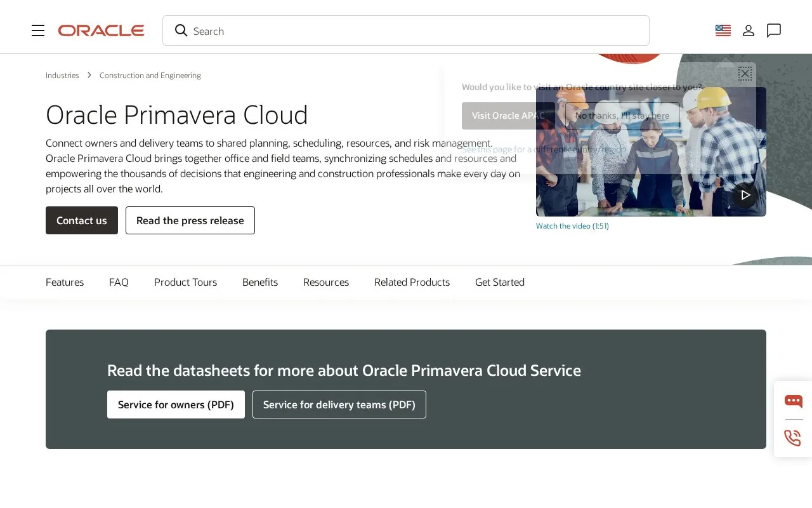Open the user account icon
Screen dimensions: 812x508
pos(749,30)
